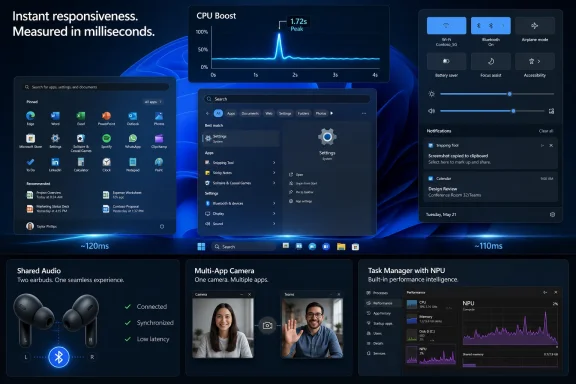Viewport: 576px width, 384px height.
Task: Select the Folders search filter
Action: 303,113
